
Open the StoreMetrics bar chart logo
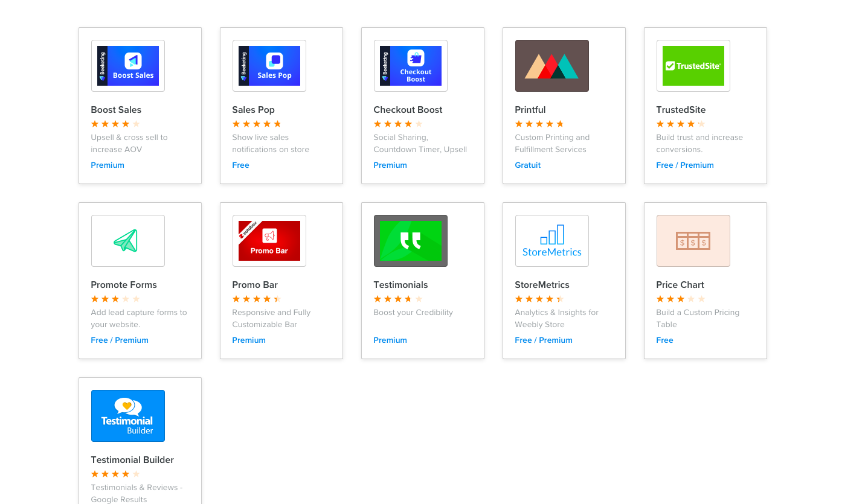pos(552,241)
